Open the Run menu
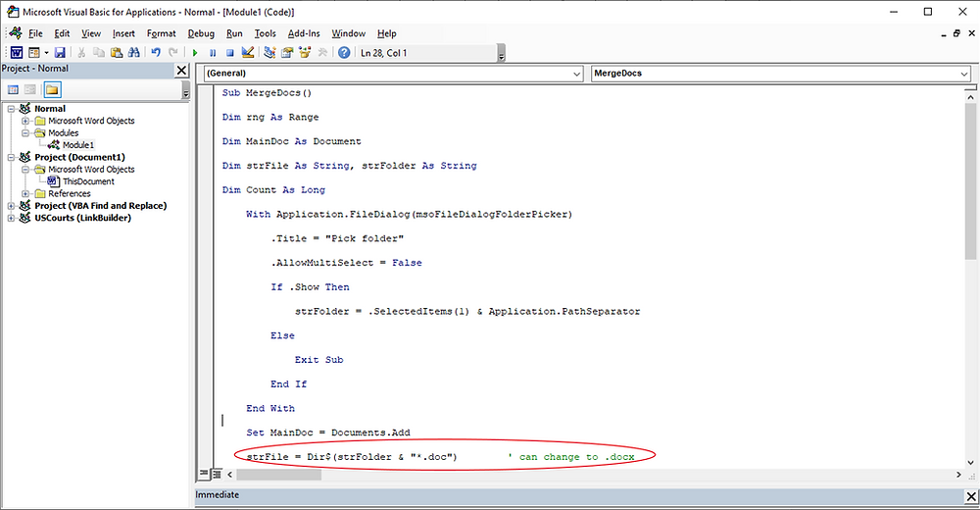Viewport: 980px width, 510px height. [x=234, y=33]
